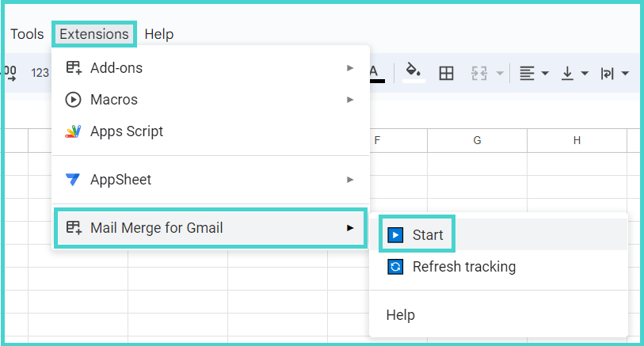Open the Tools menu

click(x=27, y=34)
